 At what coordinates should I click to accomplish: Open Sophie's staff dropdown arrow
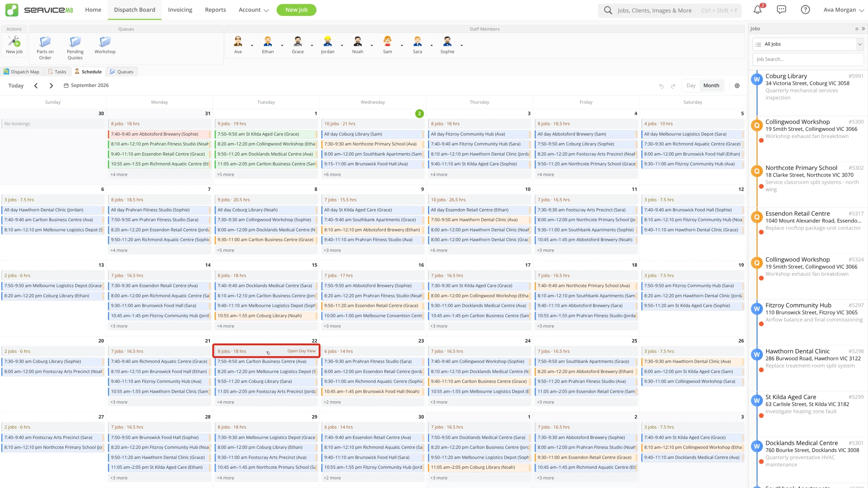click(461, 45)
